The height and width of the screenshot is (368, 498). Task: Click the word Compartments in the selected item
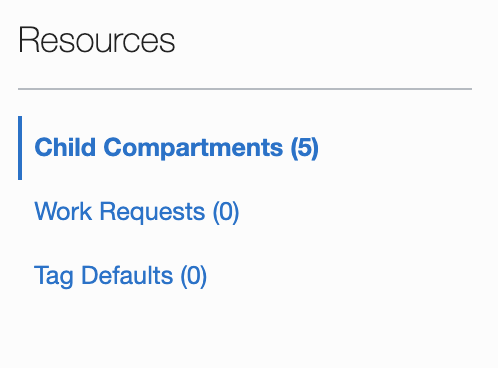(x=193, y=148)
